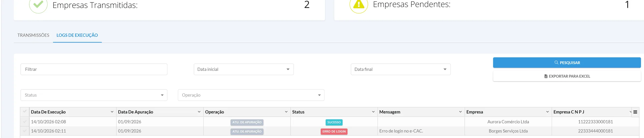Click CNPJ 11222333000181 cell
The height and width of the screenshot is (138, 644).
(595, 122)
